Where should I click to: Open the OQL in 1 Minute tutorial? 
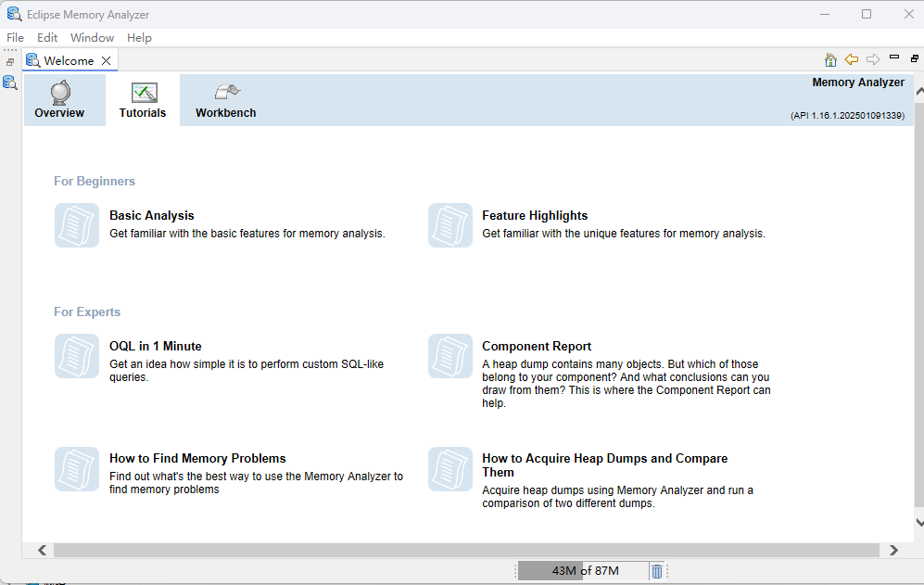[155, 346]
